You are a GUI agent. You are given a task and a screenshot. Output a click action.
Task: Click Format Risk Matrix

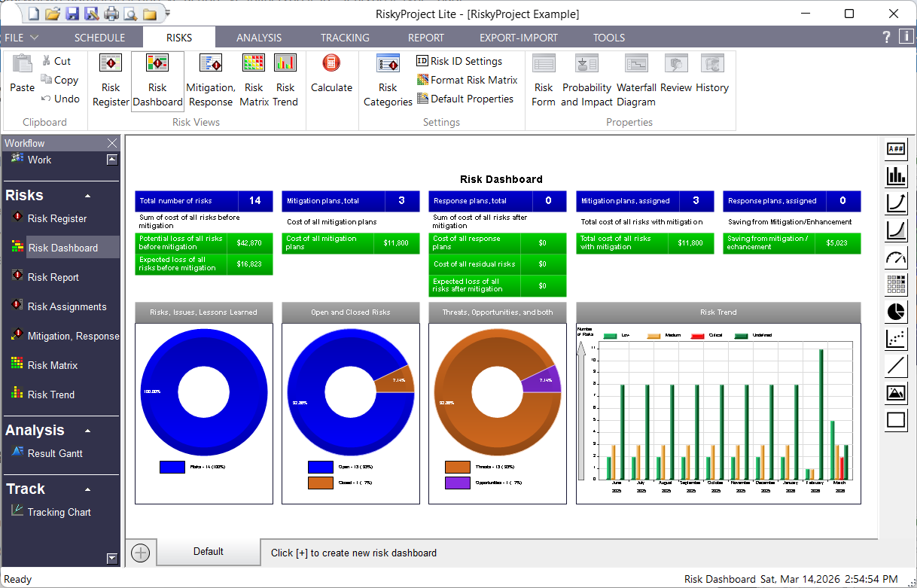pyautogui.click(x=467, y=80)
